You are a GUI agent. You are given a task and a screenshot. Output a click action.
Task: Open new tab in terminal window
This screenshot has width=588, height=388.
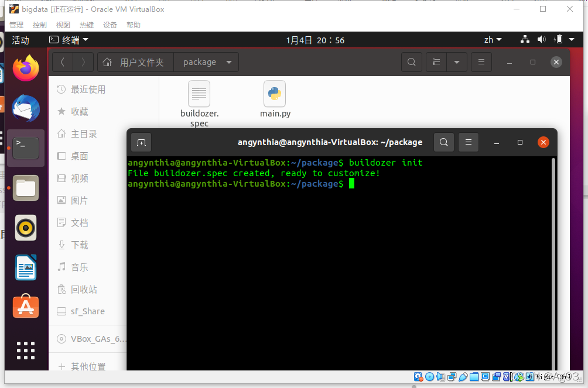[141, 142]
